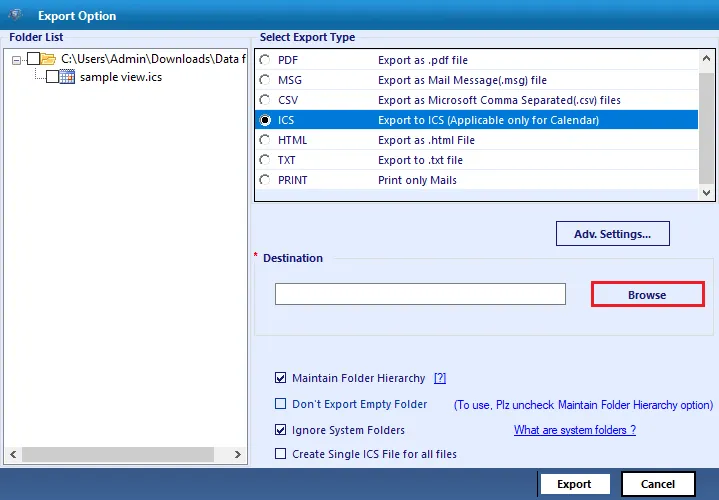Click 'Export as Mail Message(.msg) file' text
This screenshot has height=500, width=719.
[x=462, y=80]
